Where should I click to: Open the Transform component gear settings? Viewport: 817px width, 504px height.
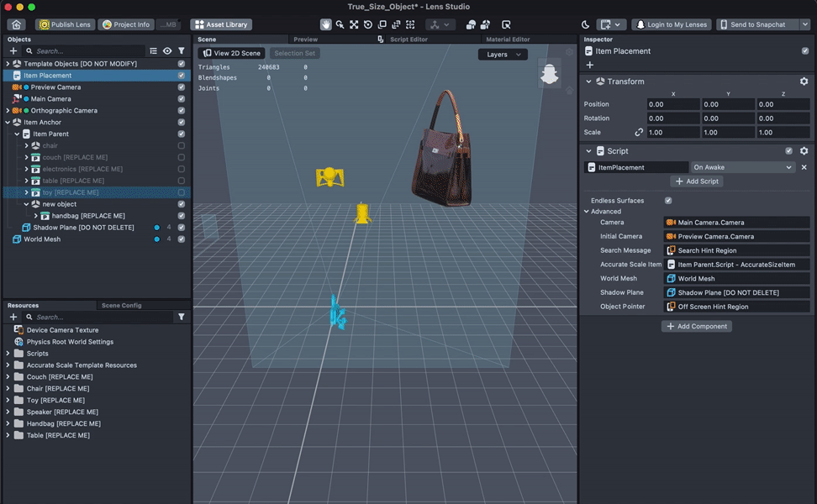[804, 81]
